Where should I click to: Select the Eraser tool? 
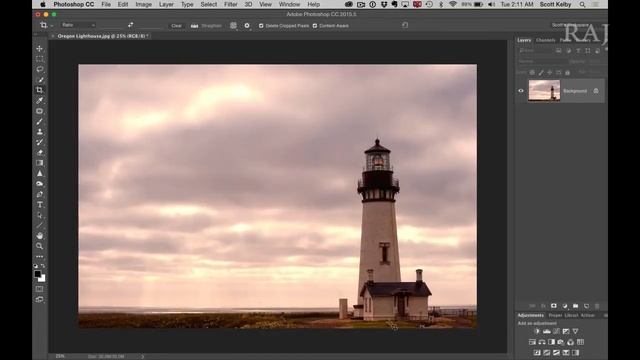(x=40, y=153)
